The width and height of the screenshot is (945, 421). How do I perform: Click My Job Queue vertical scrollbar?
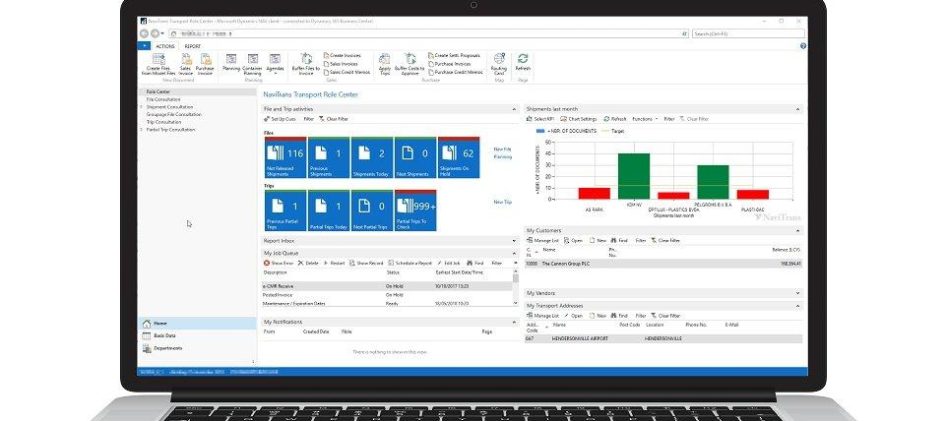coord(515,287)
